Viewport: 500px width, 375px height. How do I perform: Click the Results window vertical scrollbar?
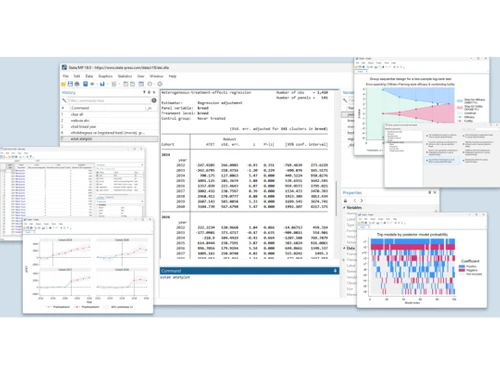click(x=336, y=198)
